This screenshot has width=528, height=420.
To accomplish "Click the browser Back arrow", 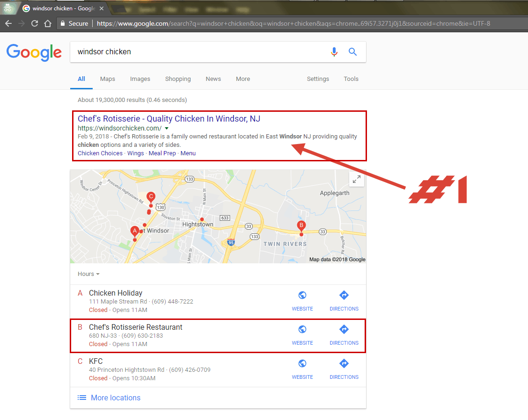I will tap(8, 23).
